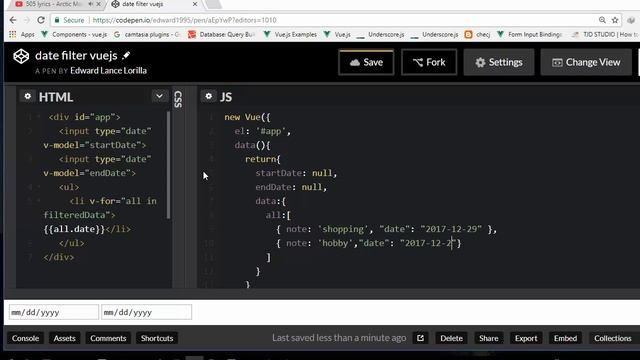
Task: Click Last saved status text
Action: [339, 338]
